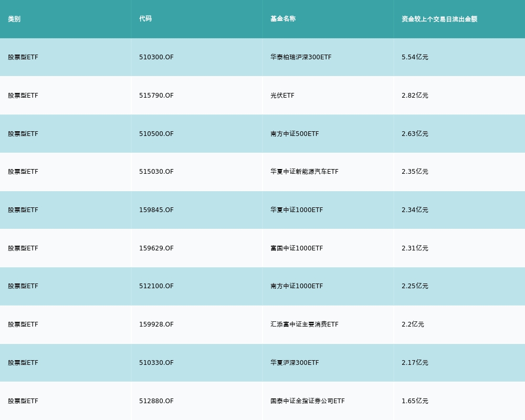Click the 基金名称 column header

click(x=283, y=19)
